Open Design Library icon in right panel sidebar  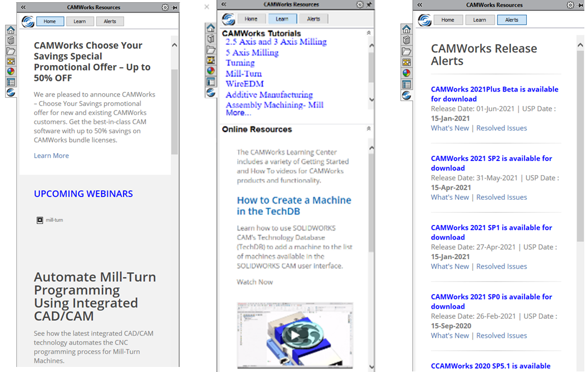pyautogui.click(x=407, y=40)
